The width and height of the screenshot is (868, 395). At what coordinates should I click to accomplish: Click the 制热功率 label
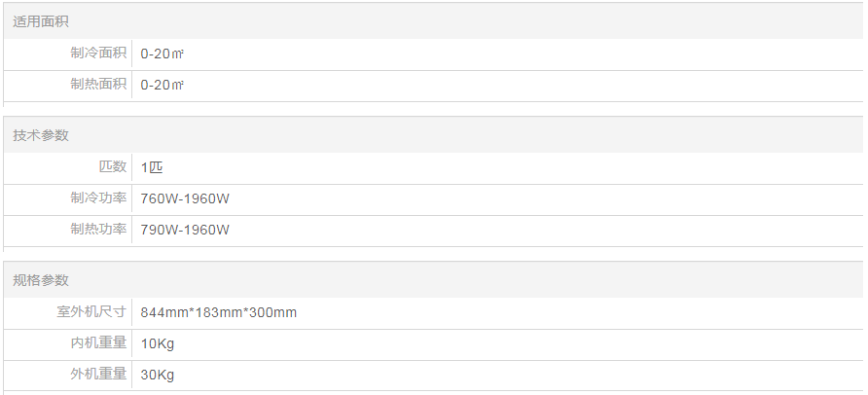click(98, 230)
